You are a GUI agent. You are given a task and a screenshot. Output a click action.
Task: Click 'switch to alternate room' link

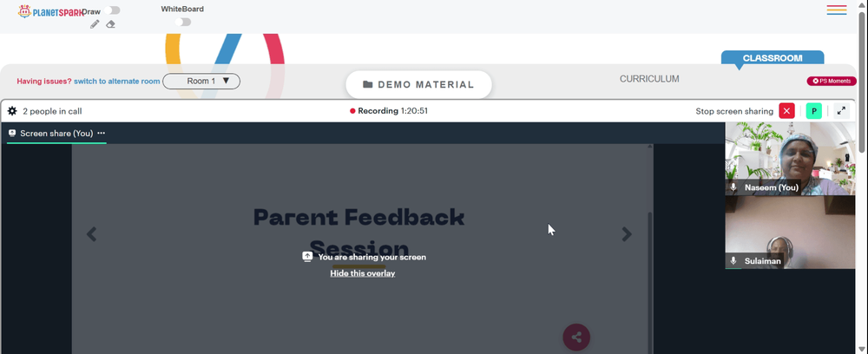pyautogui.click(x=117, y=82)
